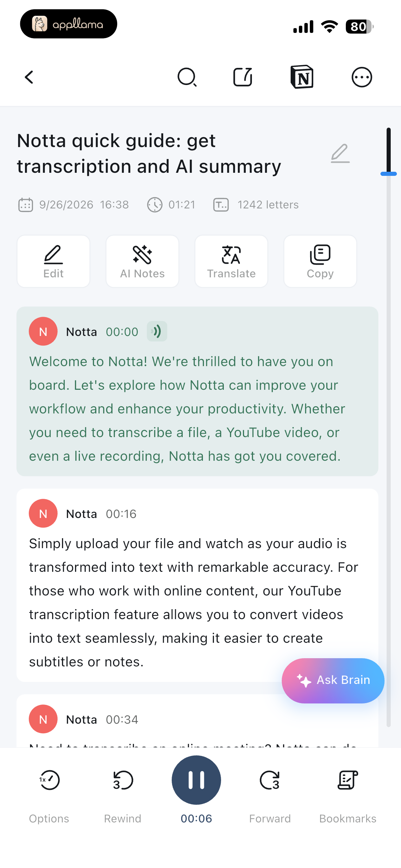The width and height of the screenshot is (401, 868).
Task: Tap the title "Notta quick guide"
Action: [149, 154]
